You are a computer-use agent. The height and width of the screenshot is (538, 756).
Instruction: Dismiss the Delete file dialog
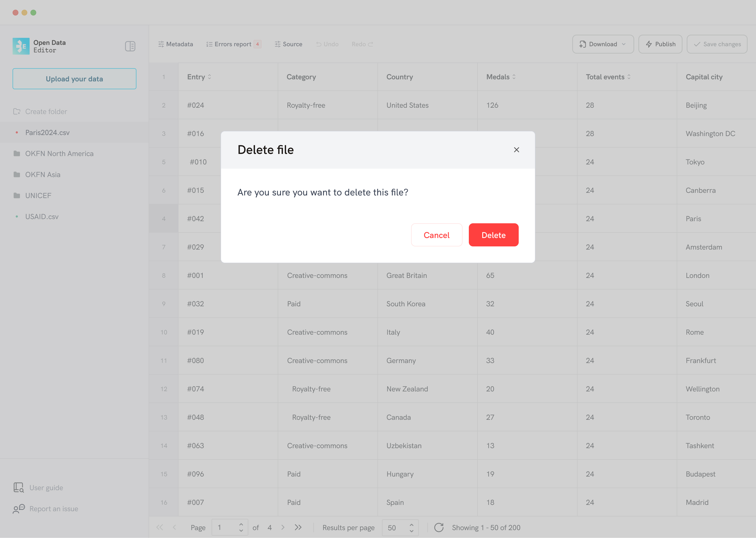517,150
